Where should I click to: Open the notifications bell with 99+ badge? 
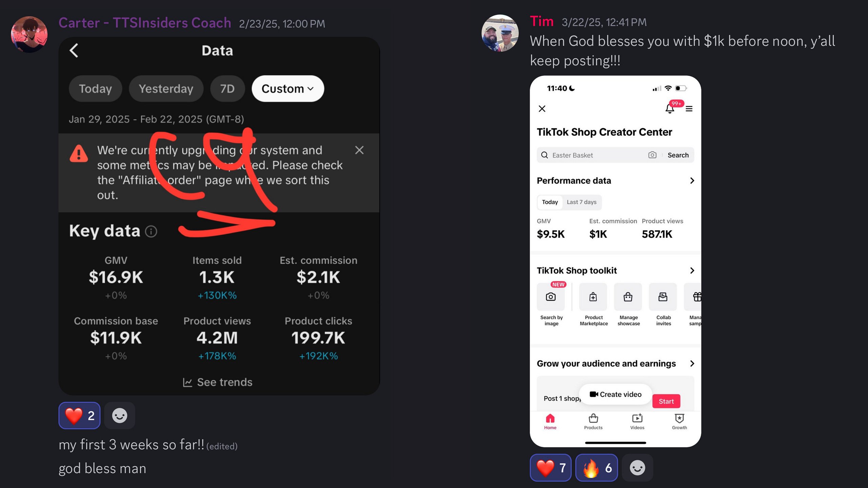pos(670,108)
